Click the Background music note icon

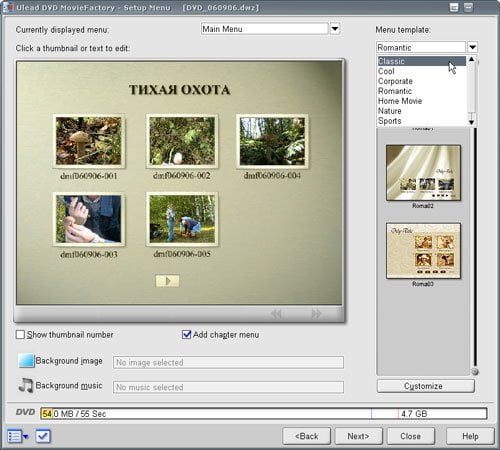tap(26, 386)
